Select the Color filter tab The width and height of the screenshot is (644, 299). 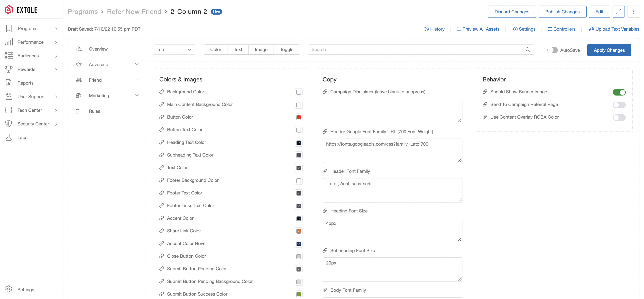click(215, 49)
